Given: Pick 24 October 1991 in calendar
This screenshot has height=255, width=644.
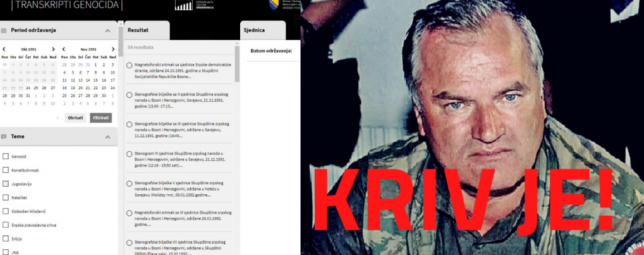Looking at the screenshot, I should pos(28,88).
